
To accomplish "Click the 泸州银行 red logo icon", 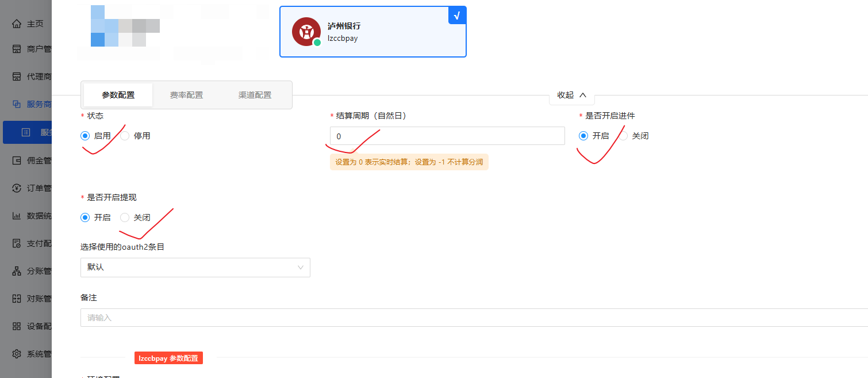I will (x=306, y=32).
